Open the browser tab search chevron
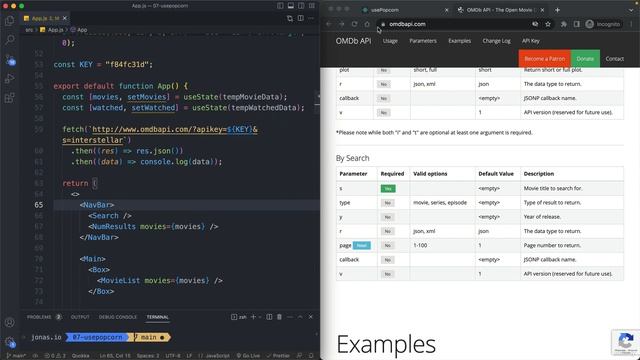Screen dimensions: 640x360 [x=631, y=10]
